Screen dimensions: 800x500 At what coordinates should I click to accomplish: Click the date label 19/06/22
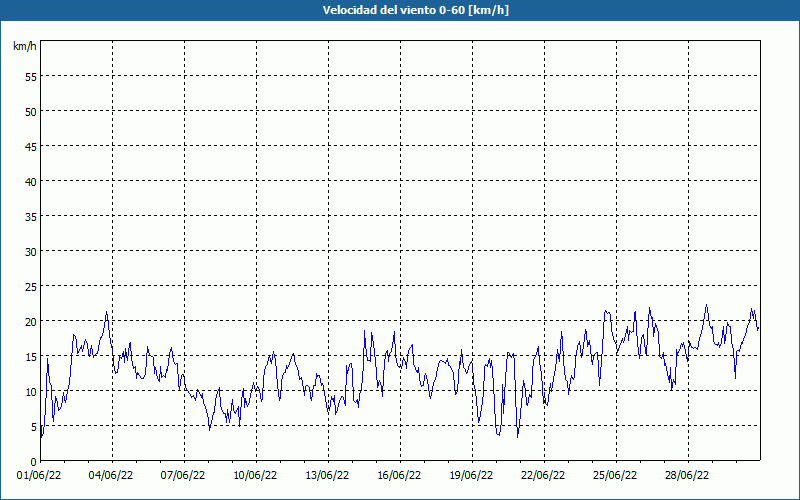(471, 476)
